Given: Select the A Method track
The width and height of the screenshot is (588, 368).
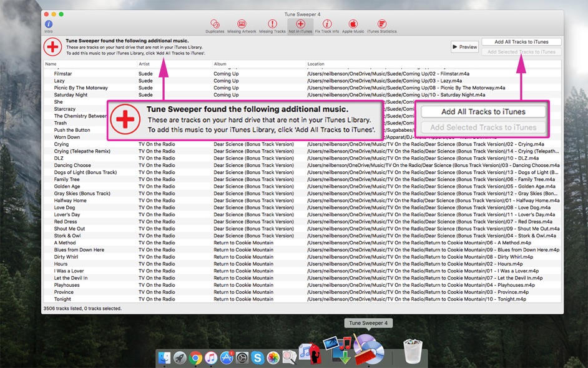Looking at the screenshot, I should [x=302, y=243].
